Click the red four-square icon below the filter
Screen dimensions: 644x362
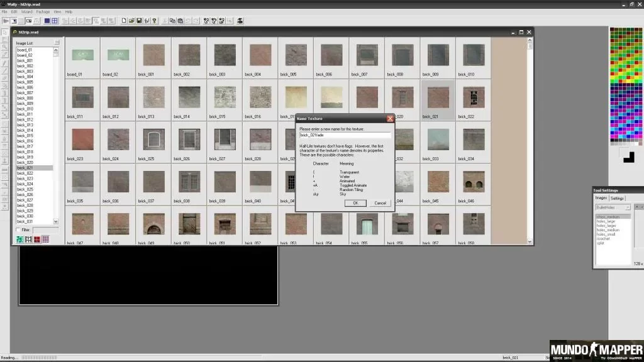(x=37, y=239)
